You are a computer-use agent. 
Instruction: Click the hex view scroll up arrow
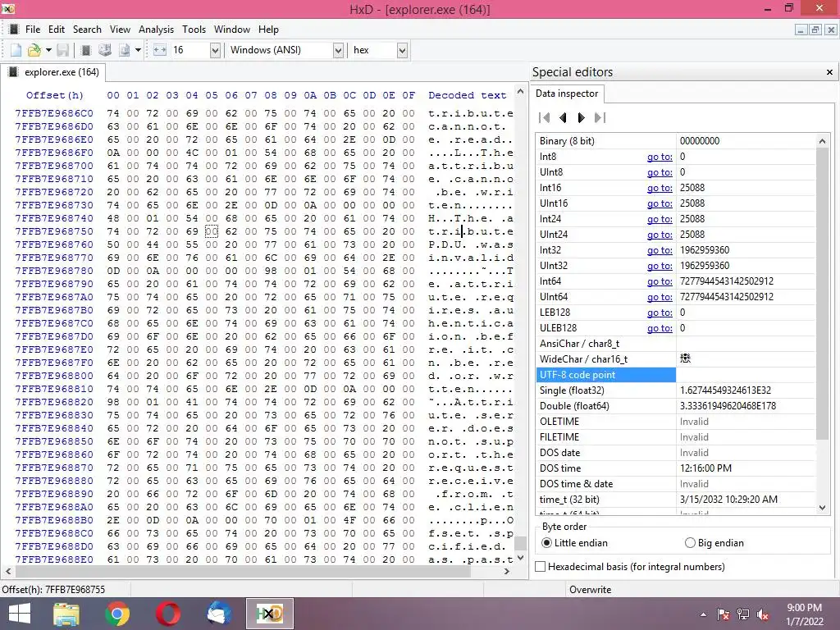[x=520, y=92]
